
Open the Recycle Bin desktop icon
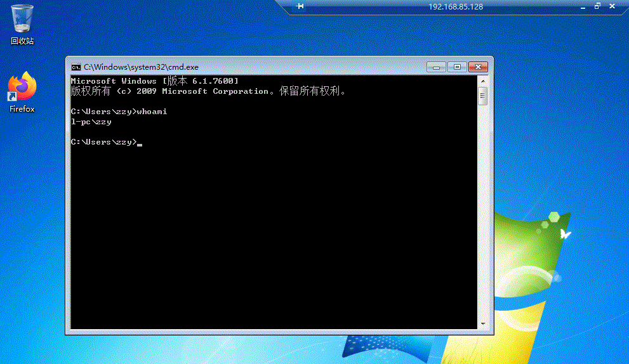(x=22, y=24)
